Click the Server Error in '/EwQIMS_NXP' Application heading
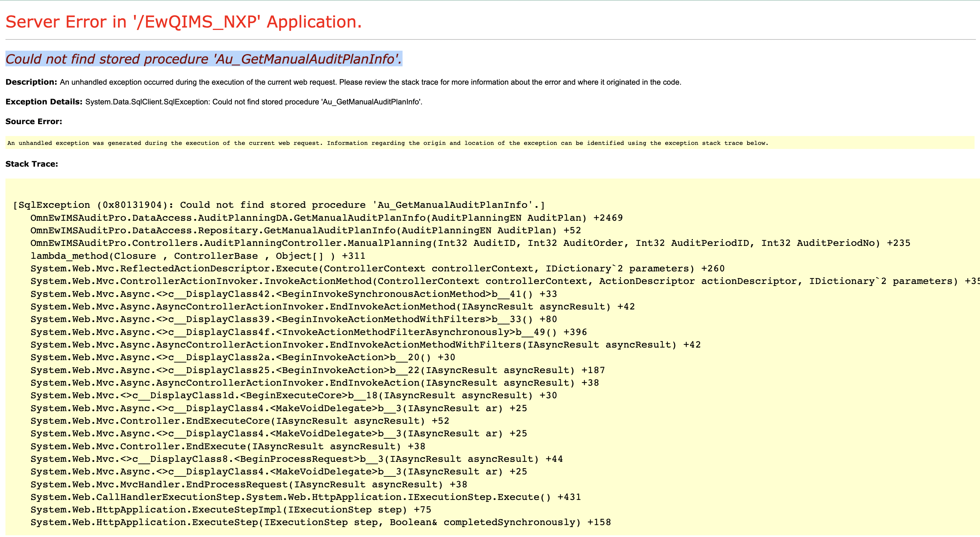 pos(183,22)
